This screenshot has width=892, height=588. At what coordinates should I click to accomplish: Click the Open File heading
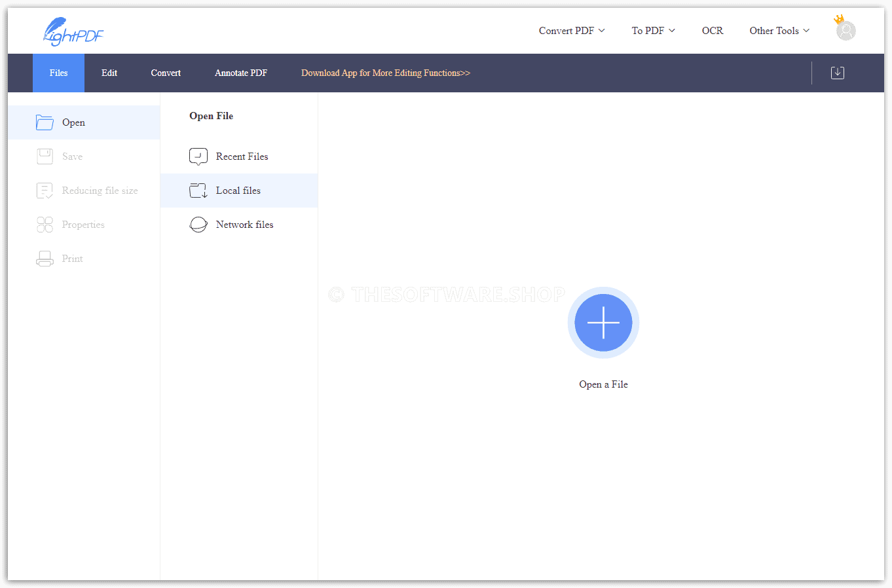(211, 116)
